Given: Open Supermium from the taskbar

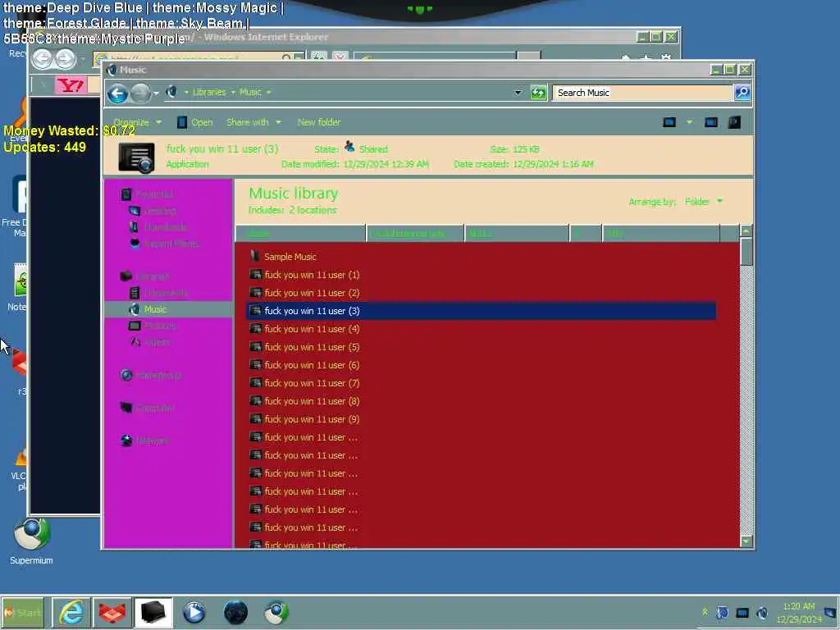Looking at the screenshot, I should pos(276,612).
